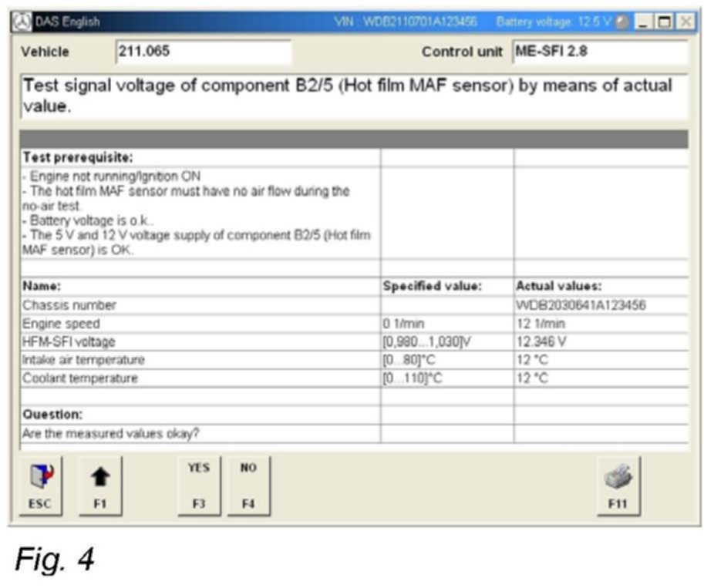Close the DAS English window
This screenshot has height=588, width=704.
(683, 22)
